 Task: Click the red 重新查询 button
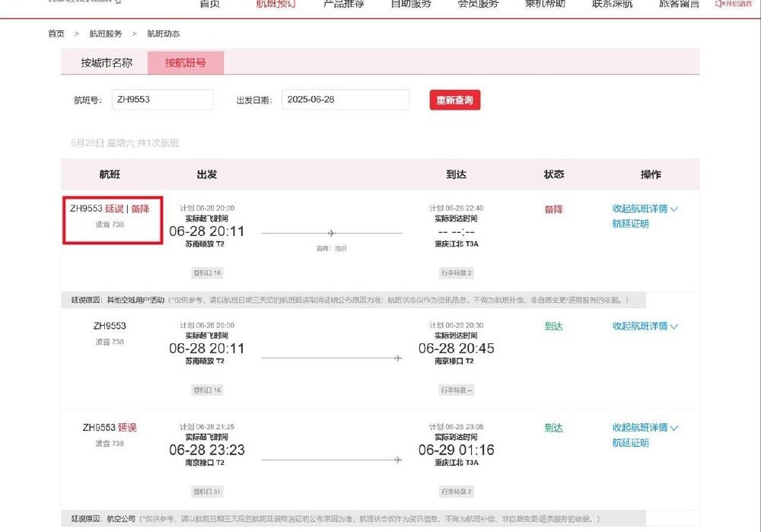coord(455,100)
